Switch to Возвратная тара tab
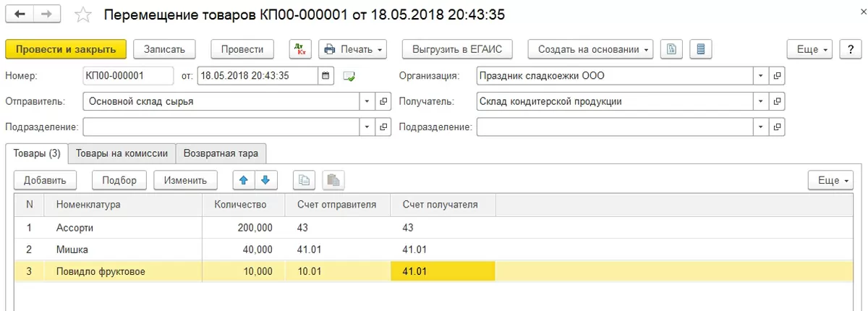This screenshot has width=868, height=311. 222,153
